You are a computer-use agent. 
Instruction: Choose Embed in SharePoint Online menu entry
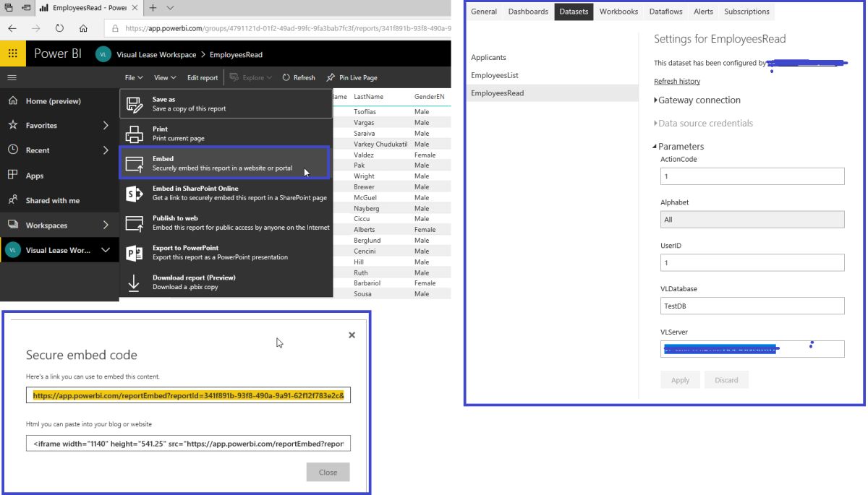(226, 193)
